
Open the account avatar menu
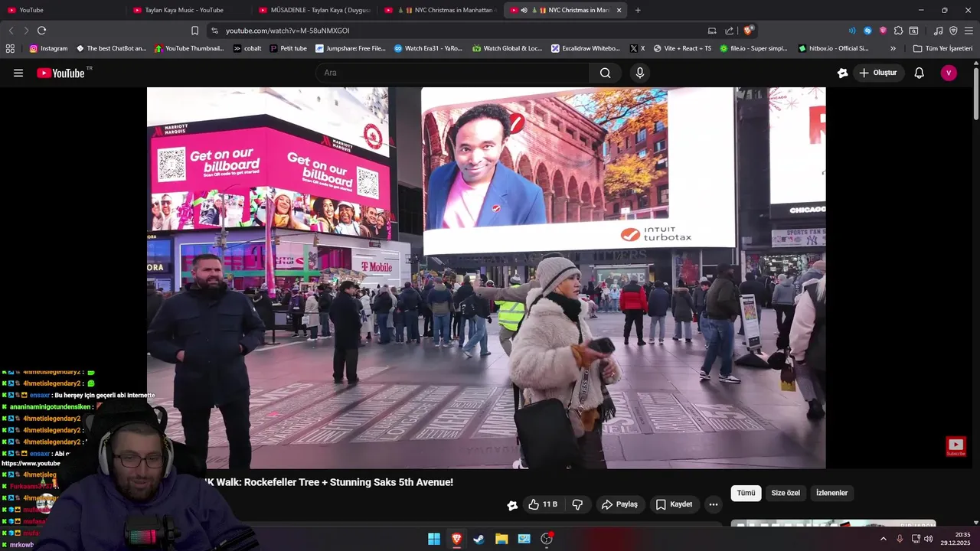click(x=949, y=73)
